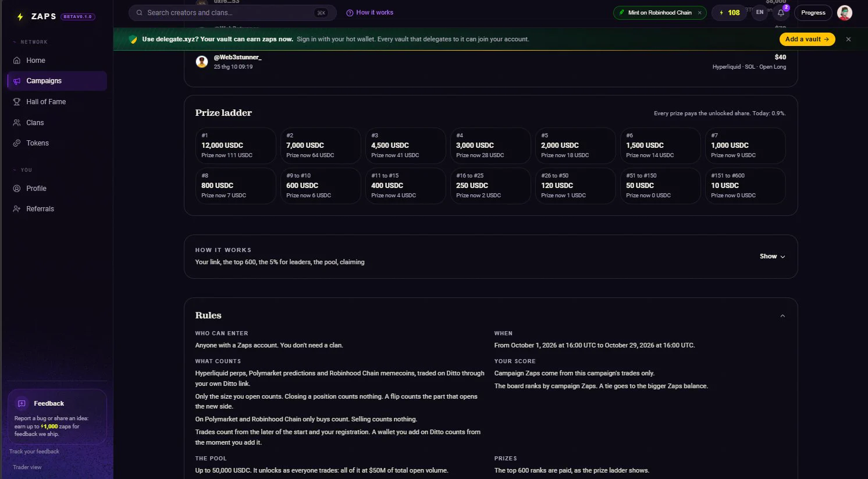Open the notifications bell

pos(781,13)
